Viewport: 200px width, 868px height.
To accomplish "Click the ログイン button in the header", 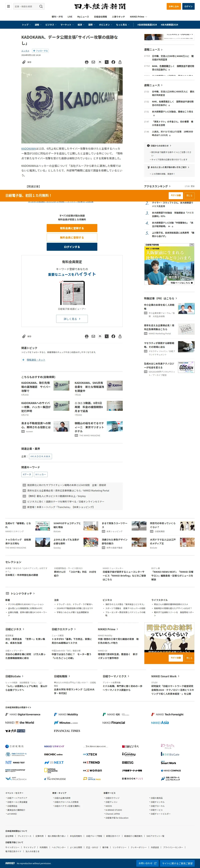I will click(188, 6).
